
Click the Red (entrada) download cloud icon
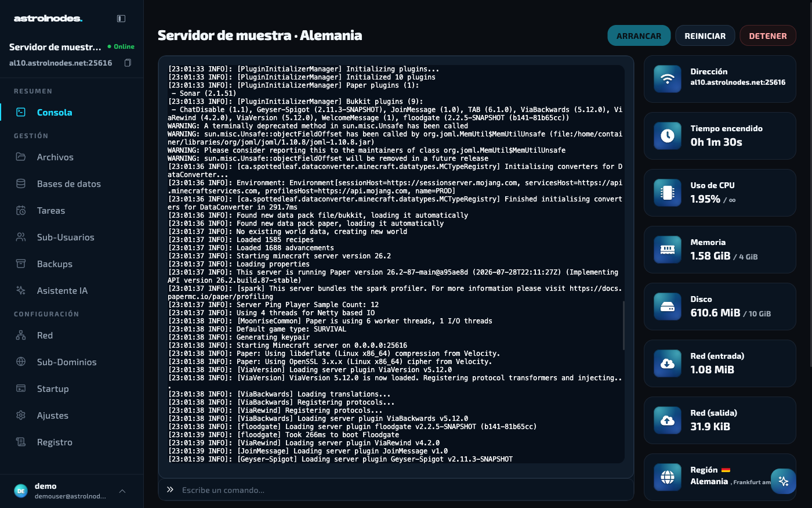coord(668,363)
